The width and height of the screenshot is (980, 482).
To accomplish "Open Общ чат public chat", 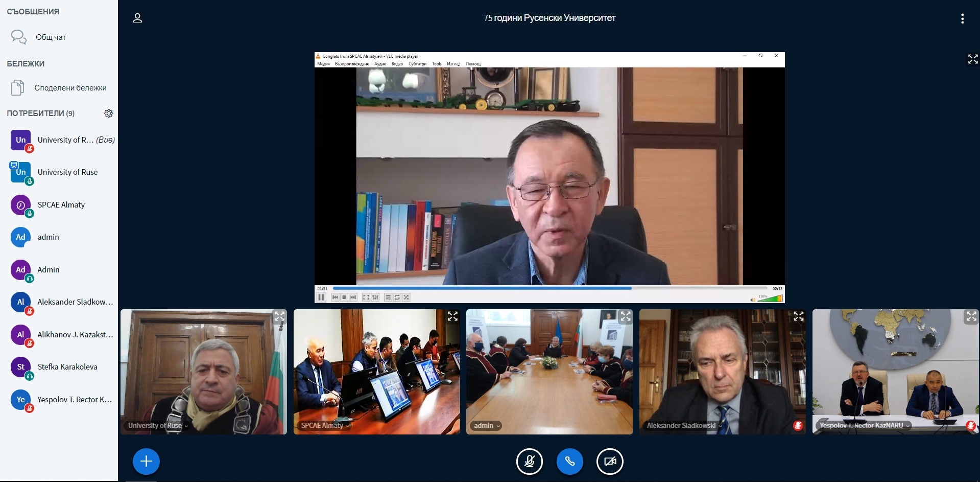I will pyautogui.click(x=51, y=37).
